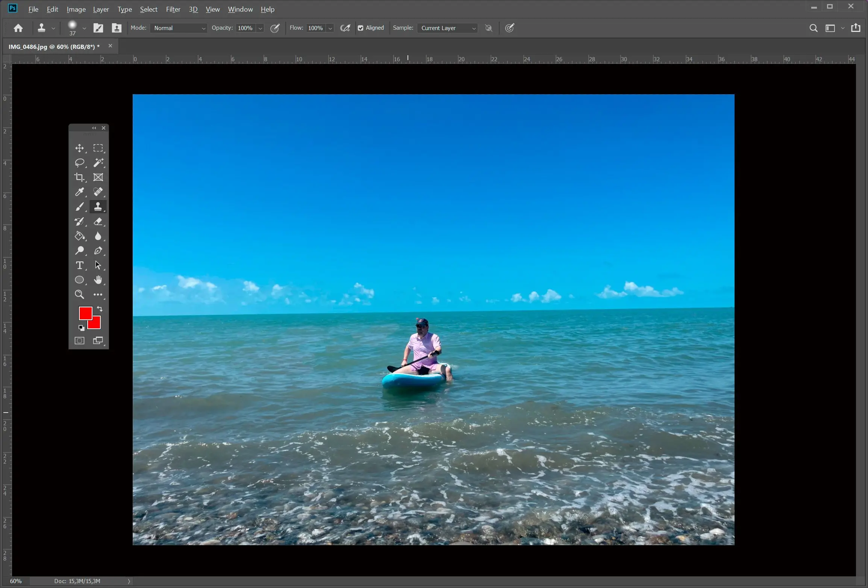Select the Eyedropper tool

pyautogui.click(x=79, y=192)
